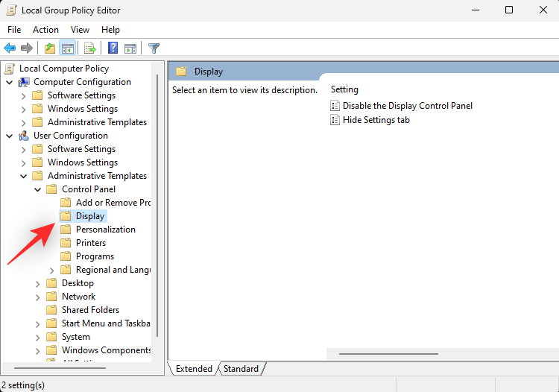Select the Hide Settings tab policy
Screen dimensions: 559x392
(x=376, y=120)
